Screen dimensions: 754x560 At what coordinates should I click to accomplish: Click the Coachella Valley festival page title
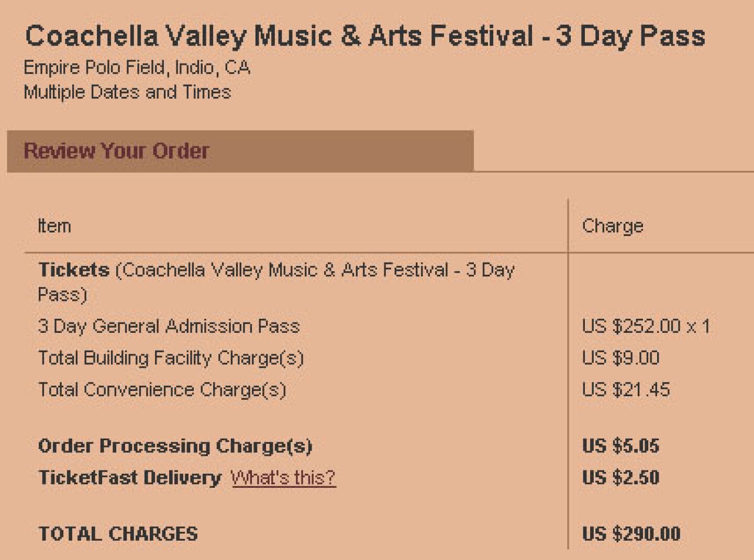365,36
